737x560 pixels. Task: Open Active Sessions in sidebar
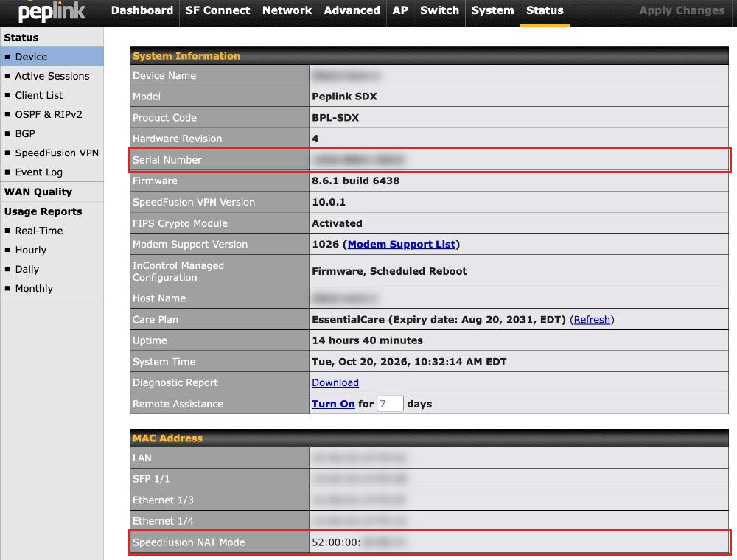click(52, 76)
